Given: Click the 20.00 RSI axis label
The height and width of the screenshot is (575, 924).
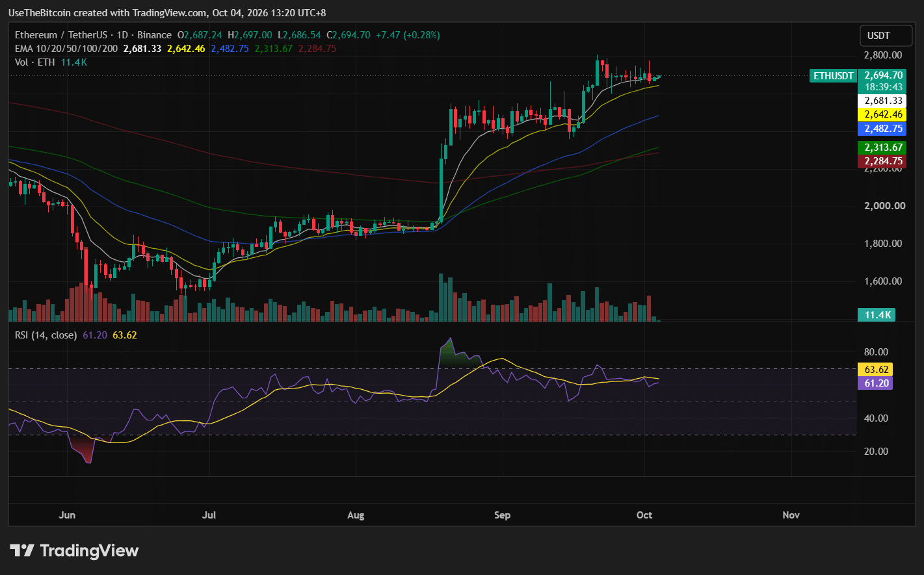Looking at the screenshot, I should click(x=876, y=452).
